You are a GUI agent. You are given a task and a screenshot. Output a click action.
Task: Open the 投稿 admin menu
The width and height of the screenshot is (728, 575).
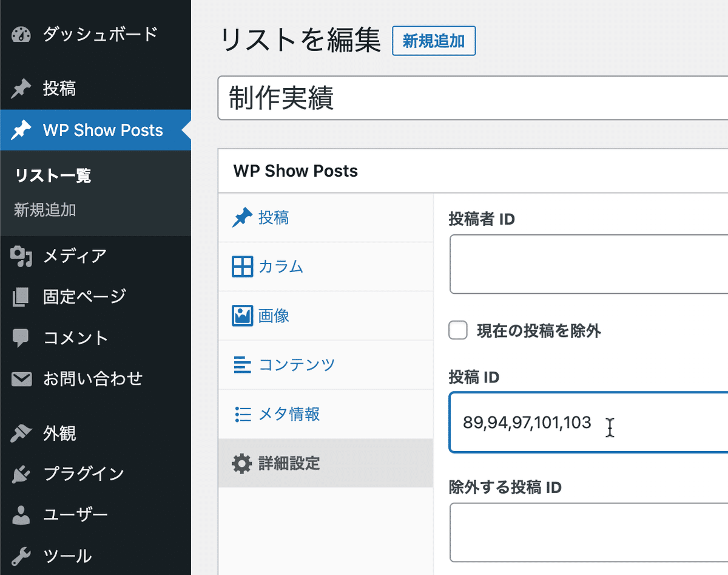[96, 89]
